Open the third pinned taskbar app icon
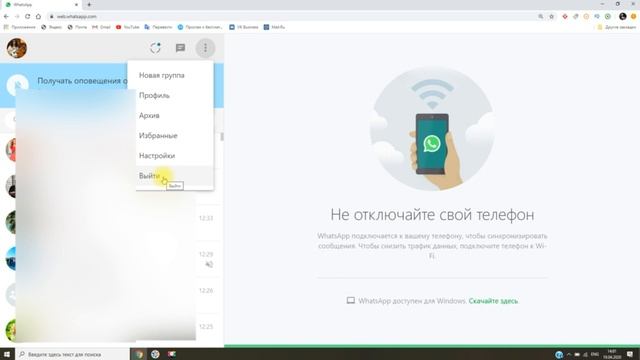Viewport: 640px width, 360px height. [x=172, y=354]
